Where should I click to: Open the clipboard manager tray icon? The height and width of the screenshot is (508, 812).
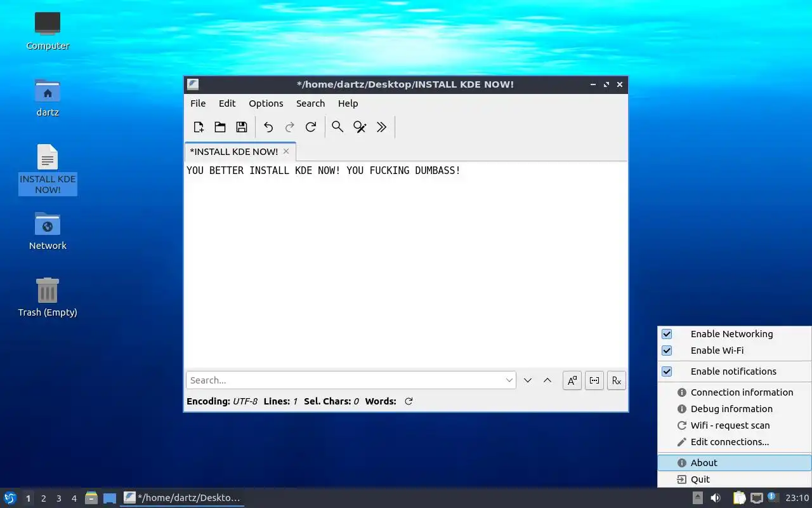tap(739, 498)
